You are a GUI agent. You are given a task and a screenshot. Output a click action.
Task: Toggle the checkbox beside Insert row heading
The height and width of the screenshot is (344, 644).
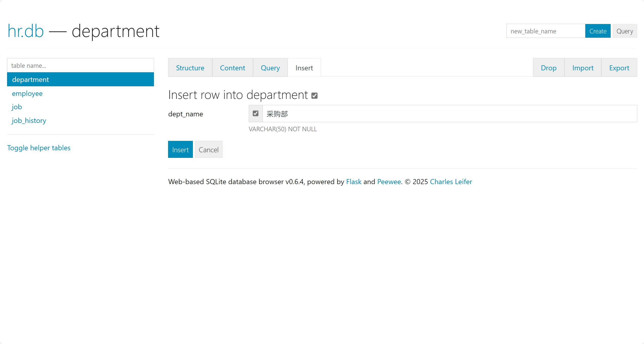[314, 96]
